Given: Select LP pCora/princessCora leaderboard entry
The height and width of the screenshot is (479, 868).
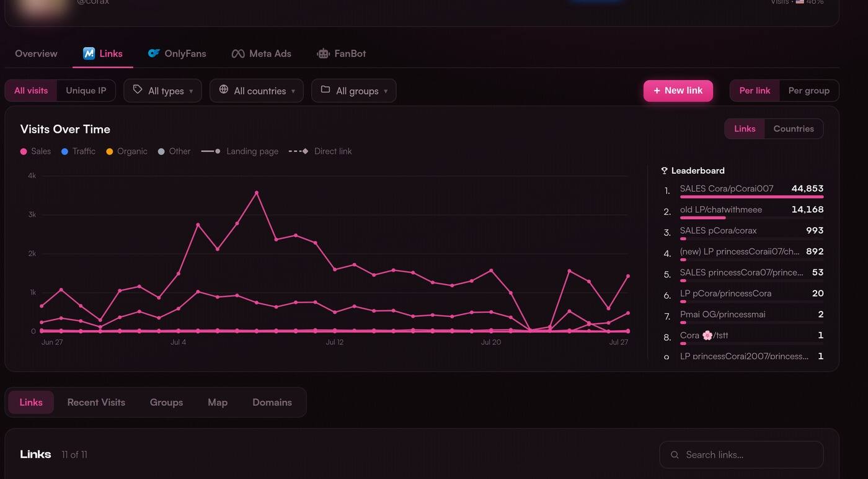Looking at the screenshot, I should [744, 295].
